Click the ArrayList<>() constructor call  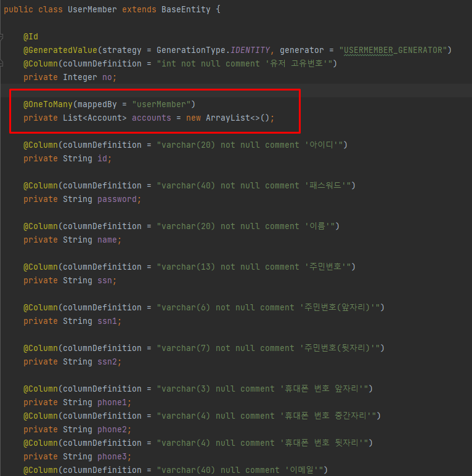tap(238, 118)
